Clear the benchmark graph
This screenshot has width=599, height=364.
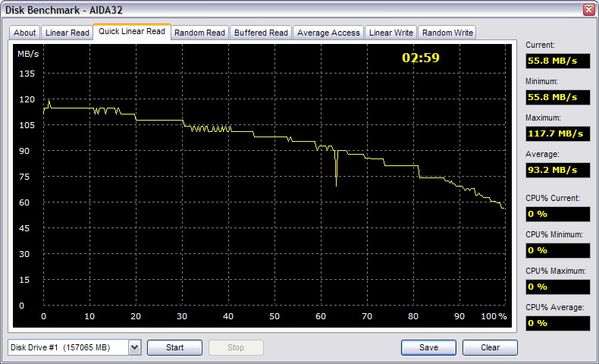click(x=490, y=347)
